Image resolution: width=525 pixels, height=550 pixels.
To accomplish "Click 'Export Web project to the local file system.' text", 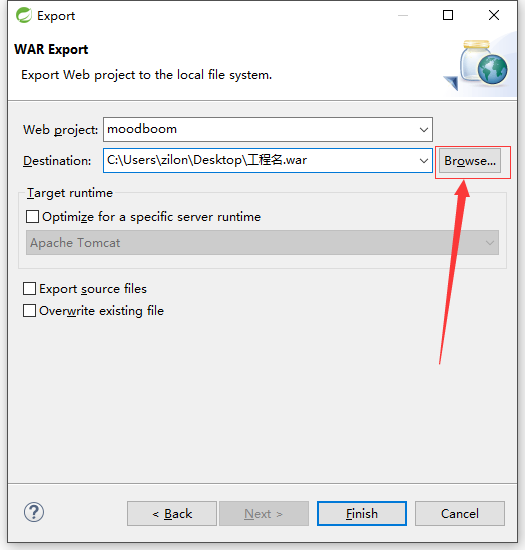I will [x=147, y=75].
